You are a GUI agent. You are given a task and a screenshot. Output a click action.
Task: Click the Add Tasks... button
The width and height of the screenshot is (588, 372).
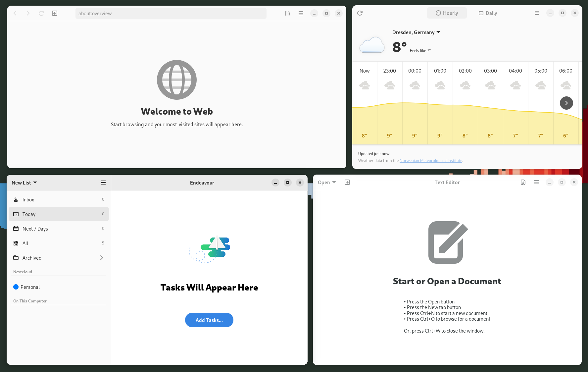tap(209, 320)
